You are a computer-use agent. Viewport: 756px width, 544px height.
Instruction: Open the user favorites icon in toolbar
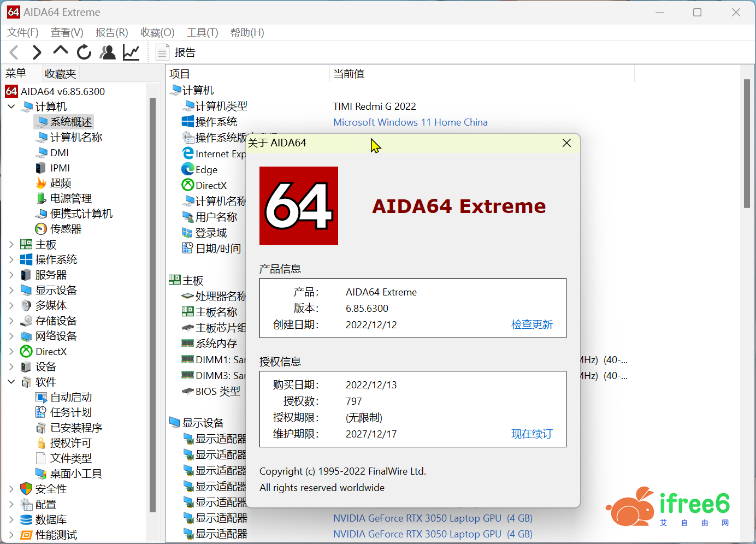coord(108,52)
